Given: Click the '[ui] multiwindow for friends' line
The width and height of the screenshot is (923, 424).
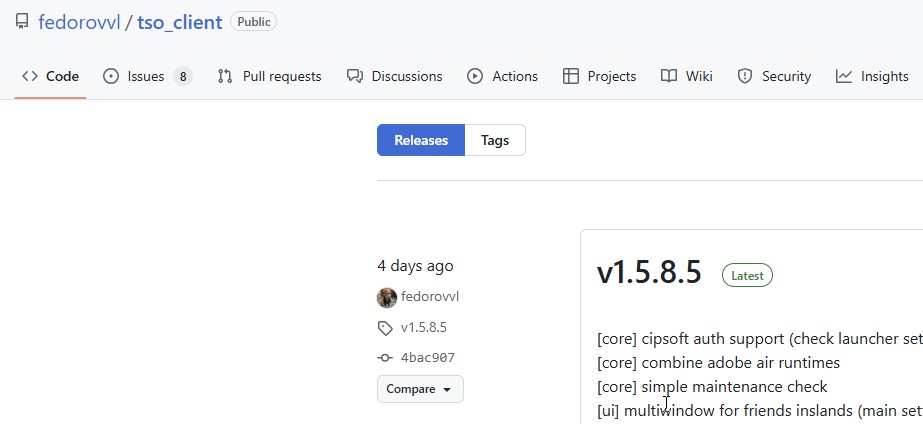Looking at the screenshot, I should pos(759,410).
